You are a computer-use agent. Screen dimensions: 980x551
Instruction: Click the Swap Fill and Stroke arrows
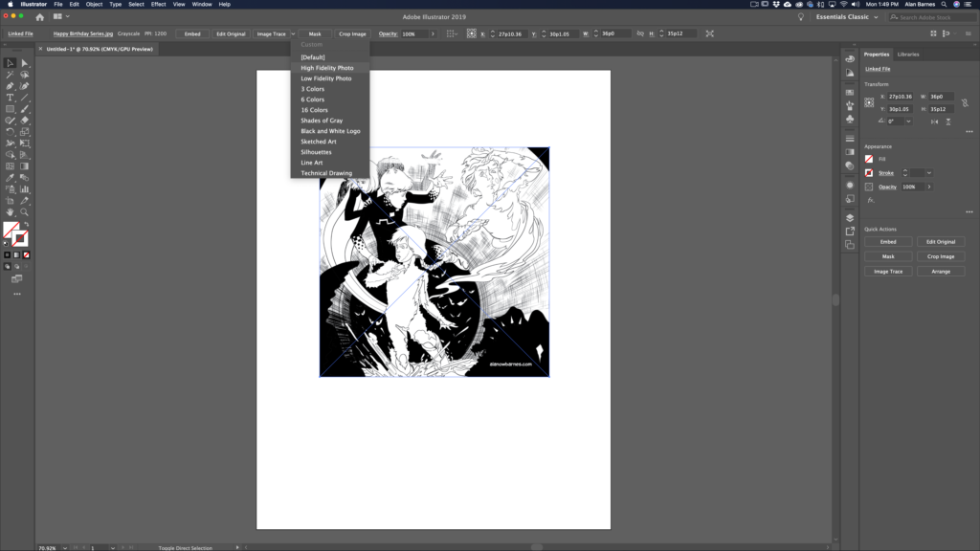[26, 224]
